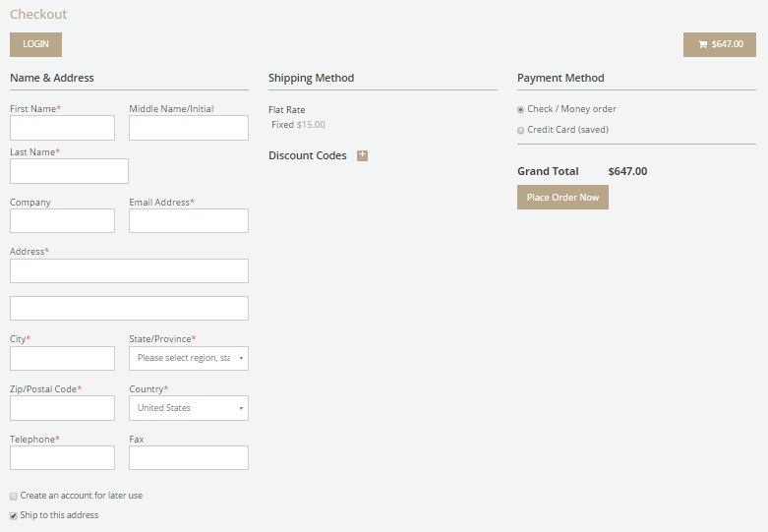Click the Company input field
The height and width of the screenshot is (532, 768).
[62, 221]
